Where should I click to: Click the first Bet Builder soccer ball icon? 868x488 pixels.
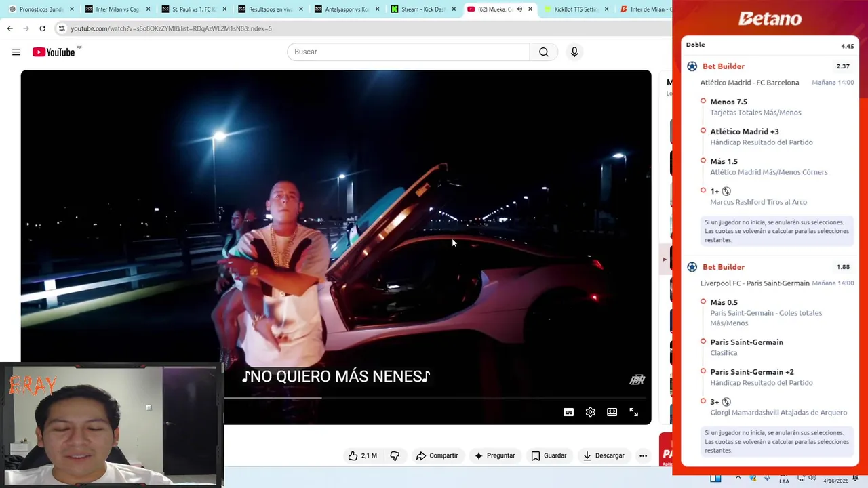click(692, 66)
